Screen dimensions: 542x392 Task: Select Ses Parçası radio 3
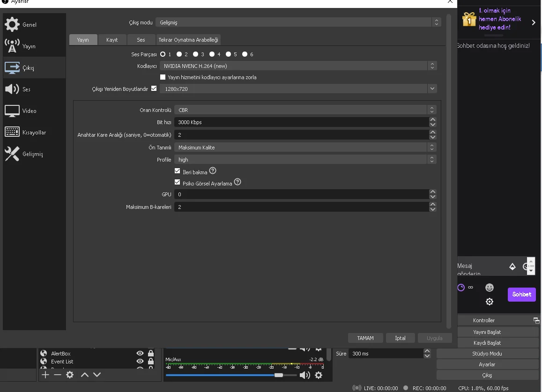(x=196, y=54)
